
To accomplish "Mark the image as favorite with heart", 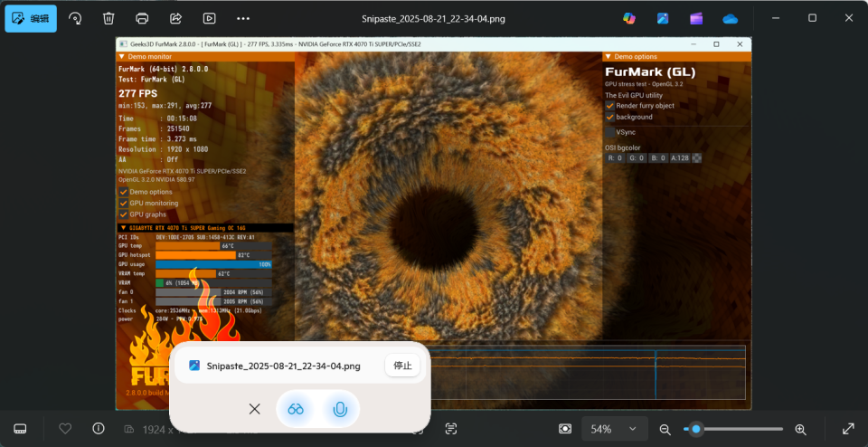I will [65, 429].
